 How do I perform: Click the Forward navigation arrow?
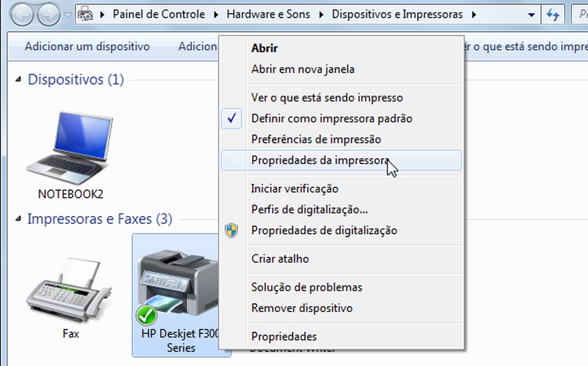[49, 14]
